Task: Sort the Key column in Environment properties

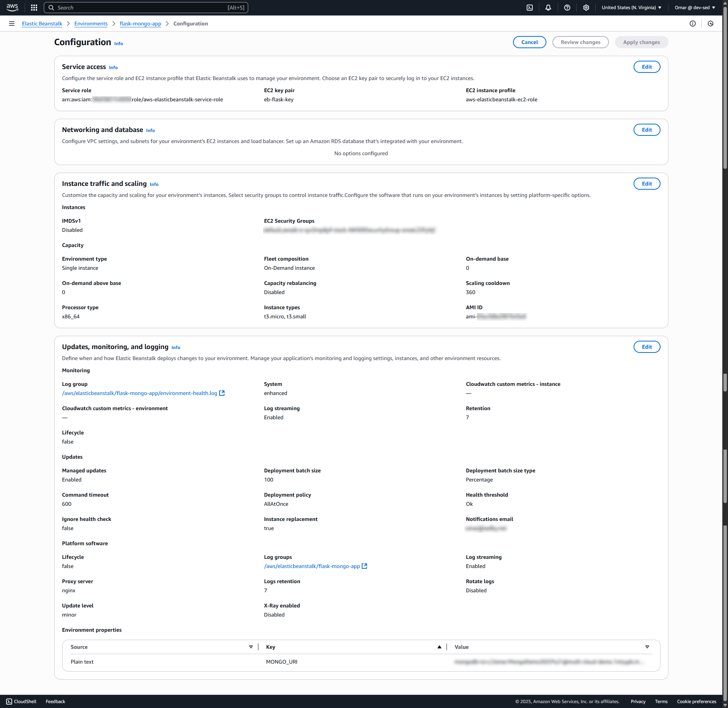Action: click(x=439, y=647)
